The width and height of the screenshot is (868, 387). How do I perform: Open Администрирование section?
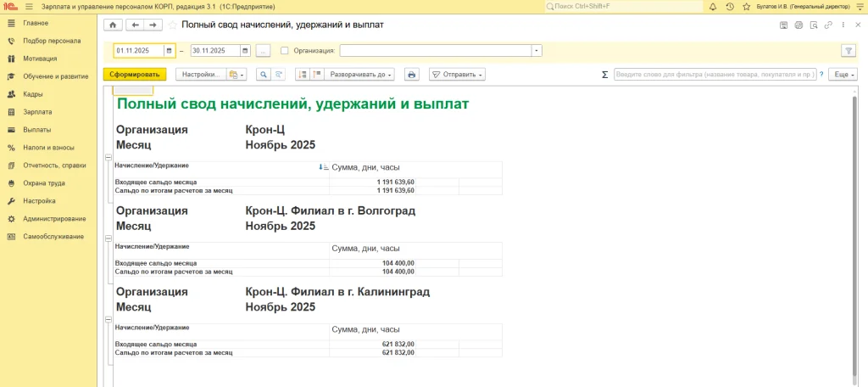point(54,218)
